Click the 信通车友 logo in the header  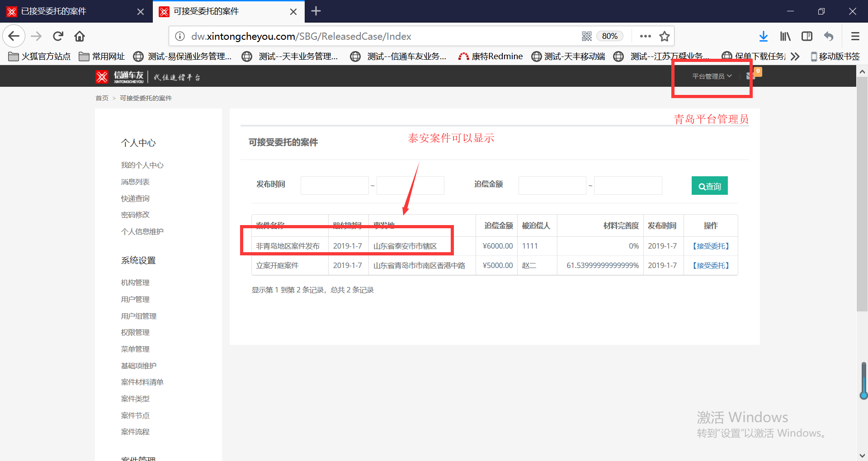click(x=120, y=77)
